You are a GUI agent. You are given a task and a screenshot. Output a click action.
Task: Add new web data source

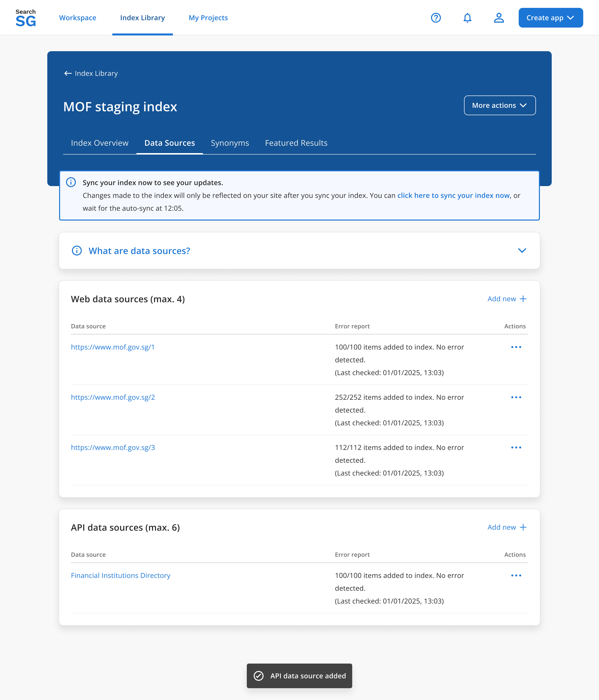[507, 299]
